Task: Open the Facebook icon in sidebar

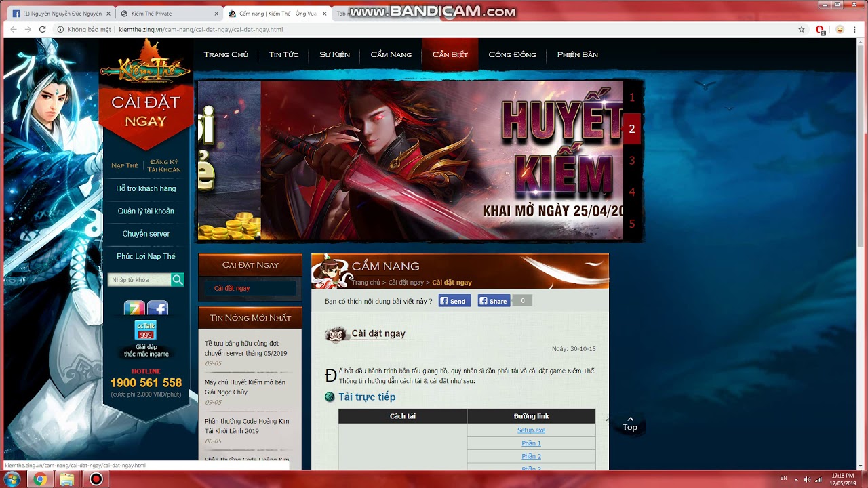Action: tap(157, 309)
